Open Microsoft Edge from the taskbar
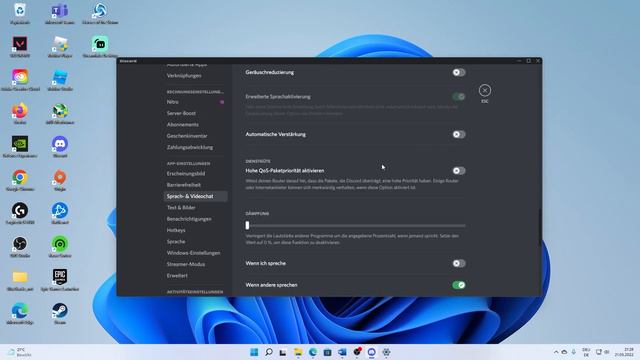 pos(313,352)
